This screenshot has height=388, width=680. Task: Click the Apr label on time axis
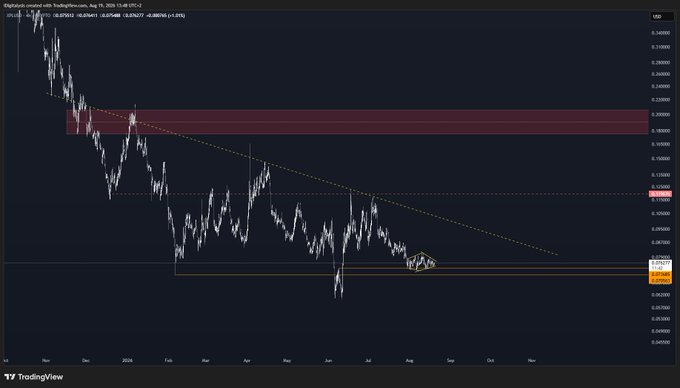pyautogui.click(x=247, y=360)
